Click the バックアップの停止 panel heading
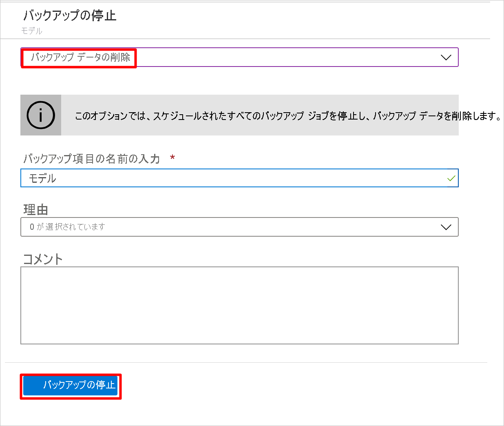Viewport: 504px width, 426px height. click(x=70, y=16)
